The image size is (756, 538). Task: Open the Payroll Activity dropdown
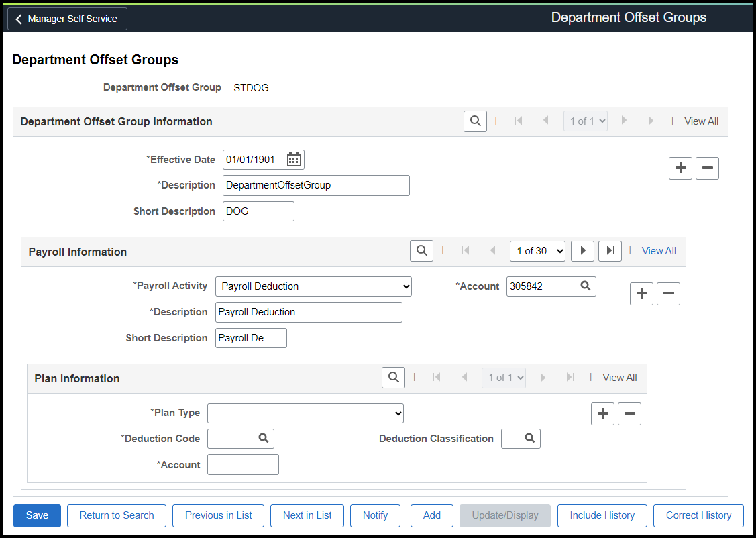313,286
